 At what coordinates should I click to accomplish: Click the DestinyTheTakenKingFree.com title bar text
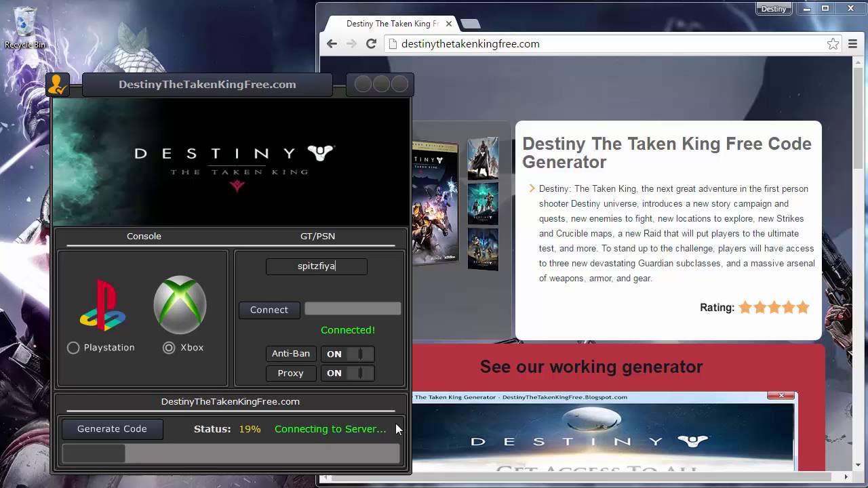click(x=208, y=85)
